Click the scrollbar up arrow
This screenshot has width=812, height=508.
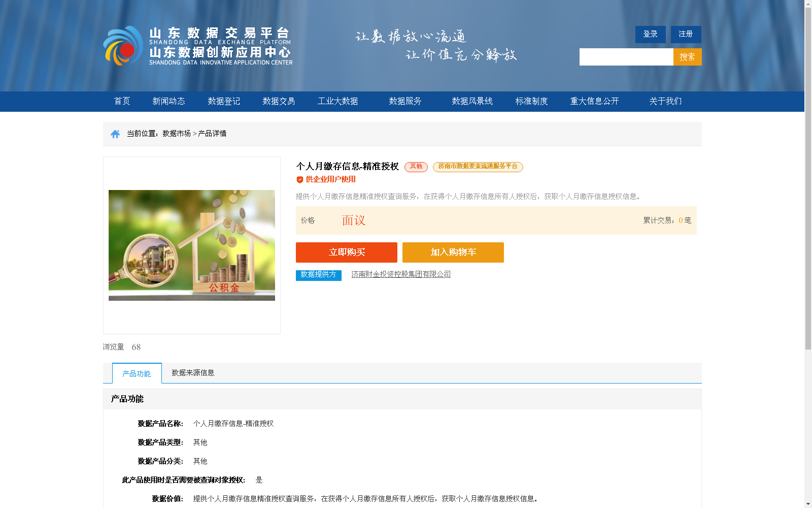808,4
